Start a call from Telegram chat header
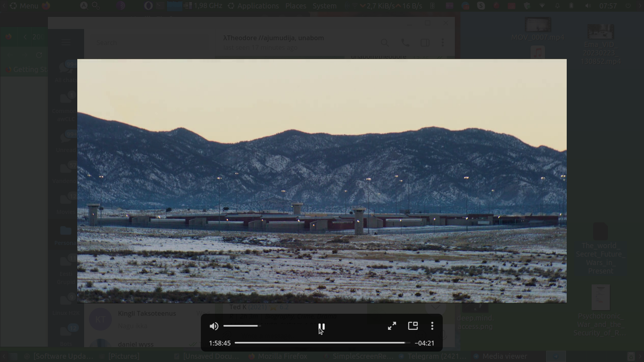Viewport: 644px width, 362px height. click(405, 43)
